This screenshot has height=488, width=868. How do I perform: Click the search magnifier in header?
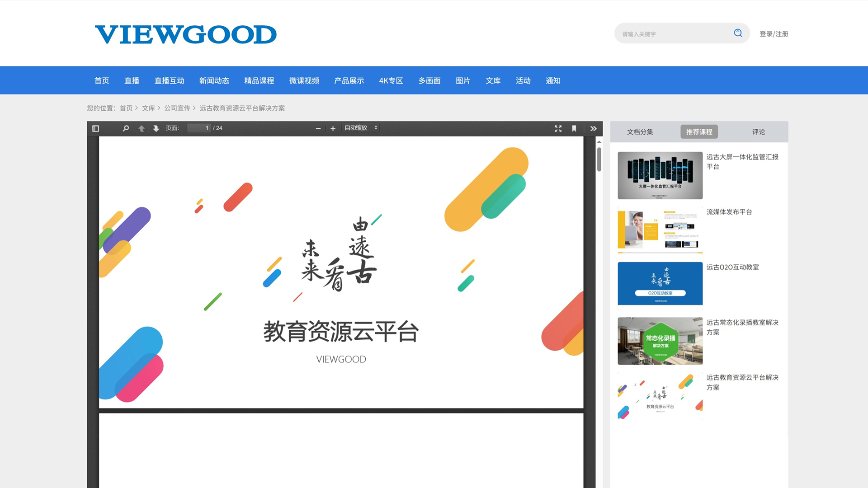point(738,33)
